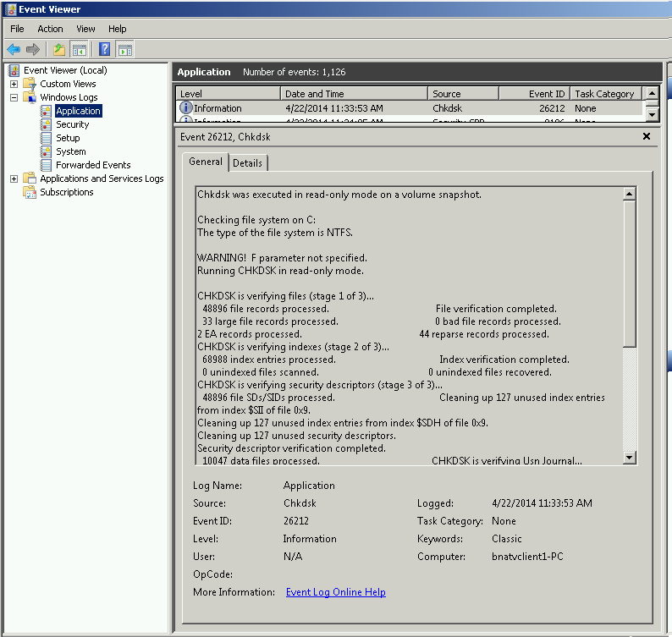Screen dimensions: 672x637
Task: Select Forwarded Events tree item
Action: coord(93,165)
